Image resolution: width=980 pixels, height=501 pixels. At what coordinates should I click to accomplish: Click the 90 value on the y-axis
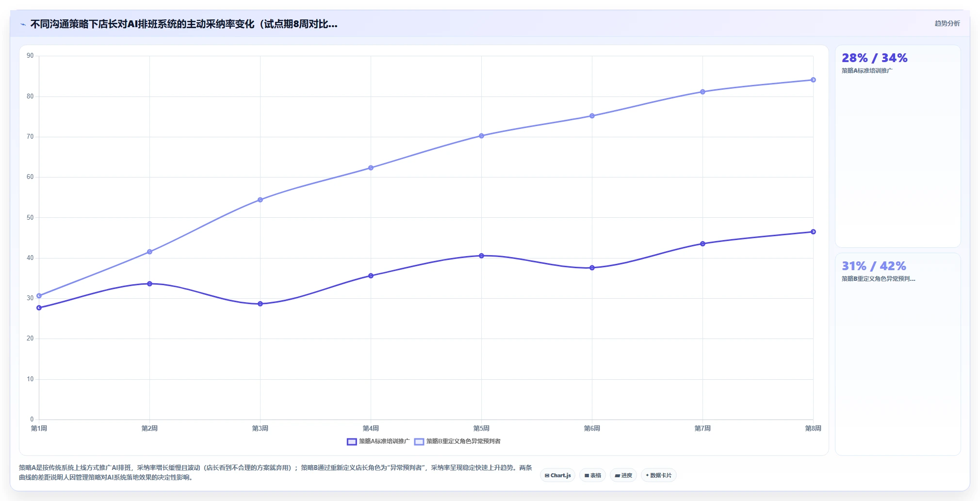pos(30,56)
